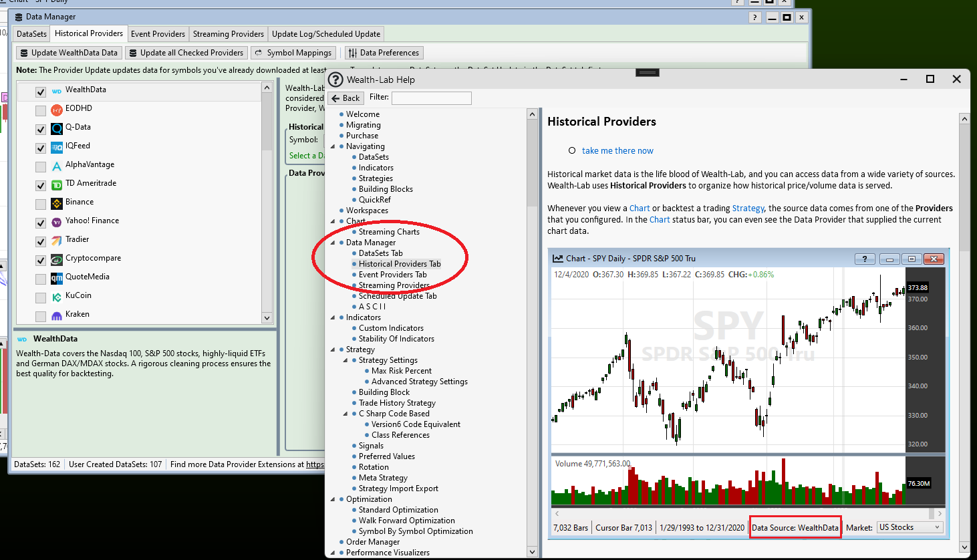Open the Event Providers tab
Image resolution: width=977 pixels, height=560 pixels.
tap(158, 34)
